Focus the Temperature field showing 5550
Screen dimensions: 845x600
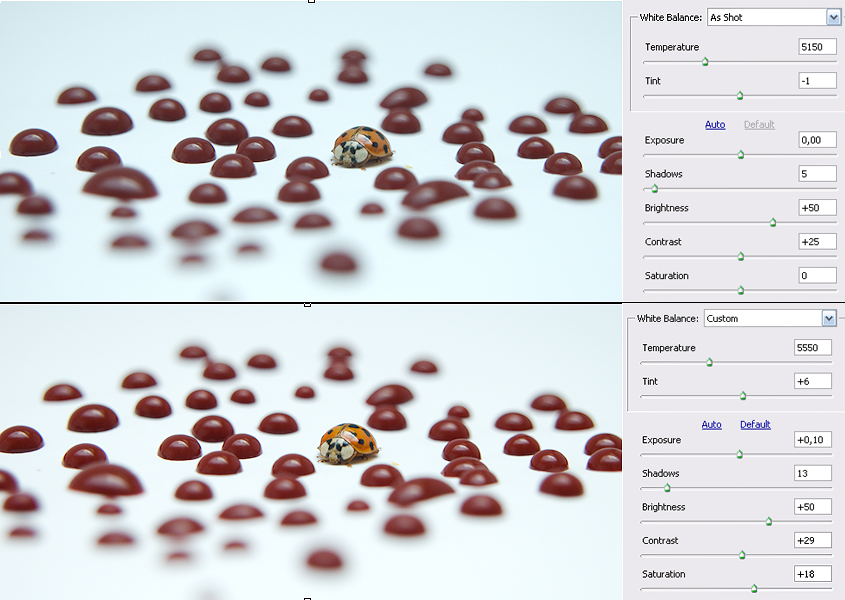(x=813, y=348)
